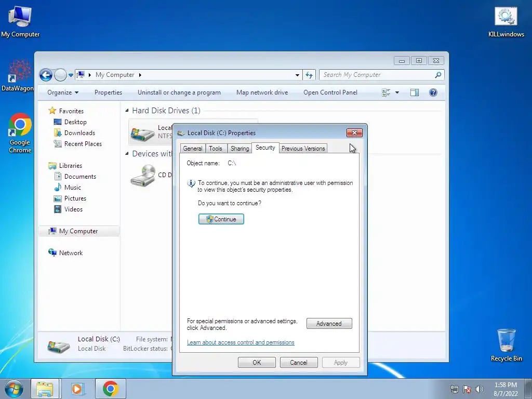
Task: Open the address bar history dropdown
Action: [x=297, y=75]
